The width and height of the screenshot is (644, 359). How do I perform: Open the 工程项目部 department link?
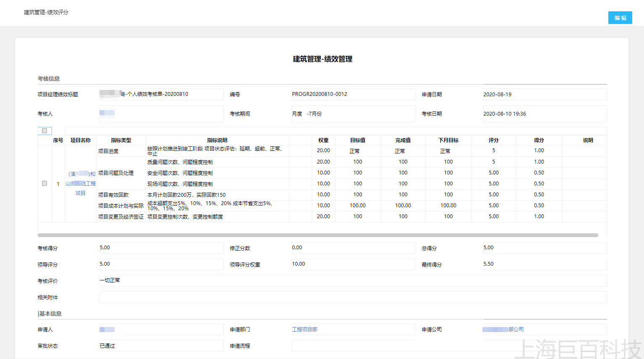(x=305, y=329)
